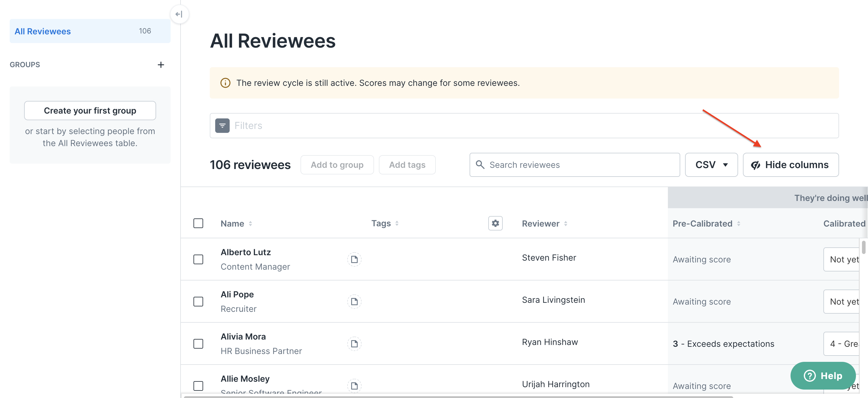Check the Alivia Mora row checkbox
This screenshot has width=868, height=398.
[x=198, y=343]
